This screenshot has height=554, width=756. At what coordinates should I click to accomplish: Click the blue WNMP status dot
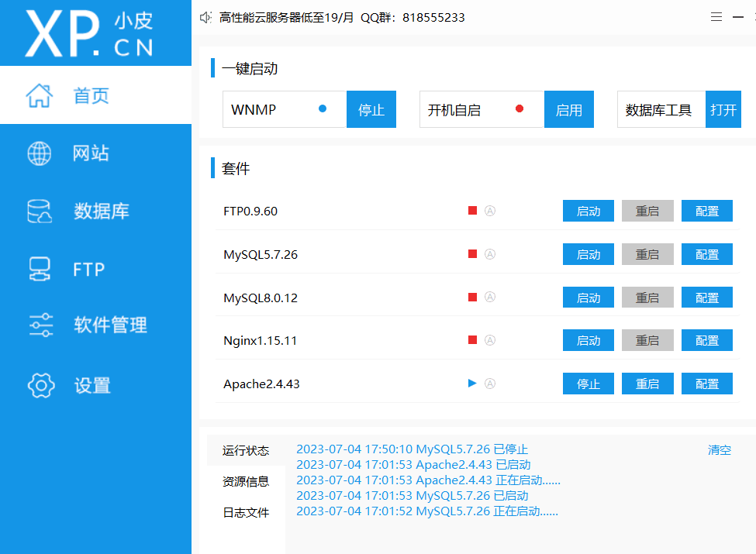[323, 109]
